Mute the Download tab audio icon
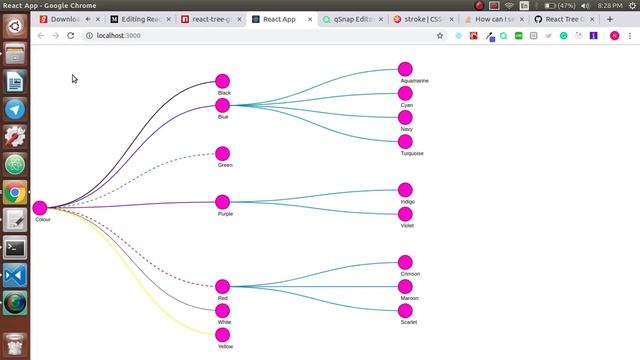 [88, 19]
